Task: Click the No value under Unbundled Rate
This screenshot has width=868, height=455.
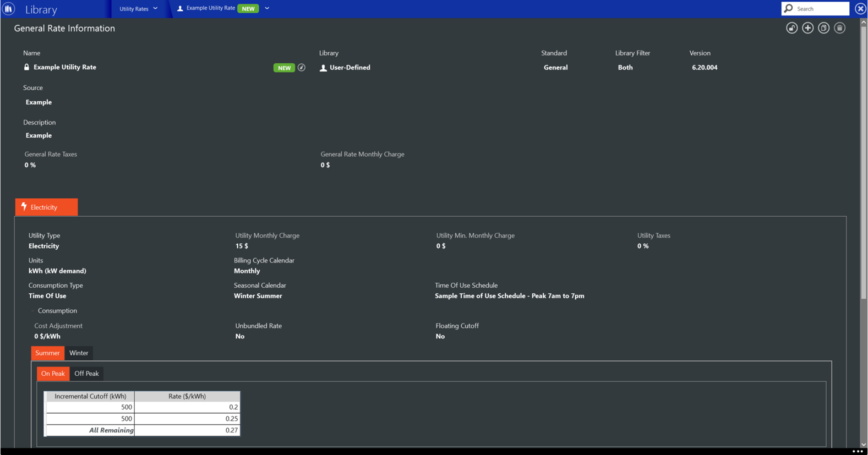Action: (x=240, y=336)
